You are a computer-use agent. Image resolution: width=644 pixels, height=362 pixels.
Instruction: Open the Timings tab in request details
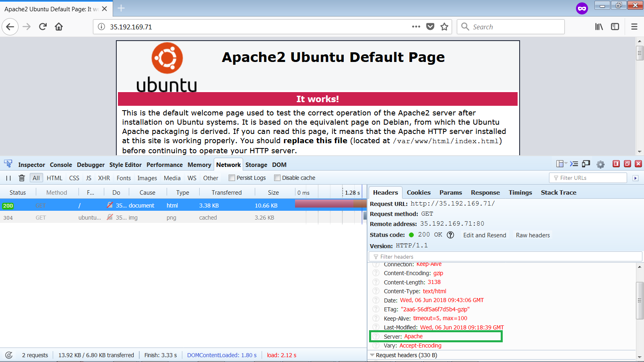click(x=520, y=193)
